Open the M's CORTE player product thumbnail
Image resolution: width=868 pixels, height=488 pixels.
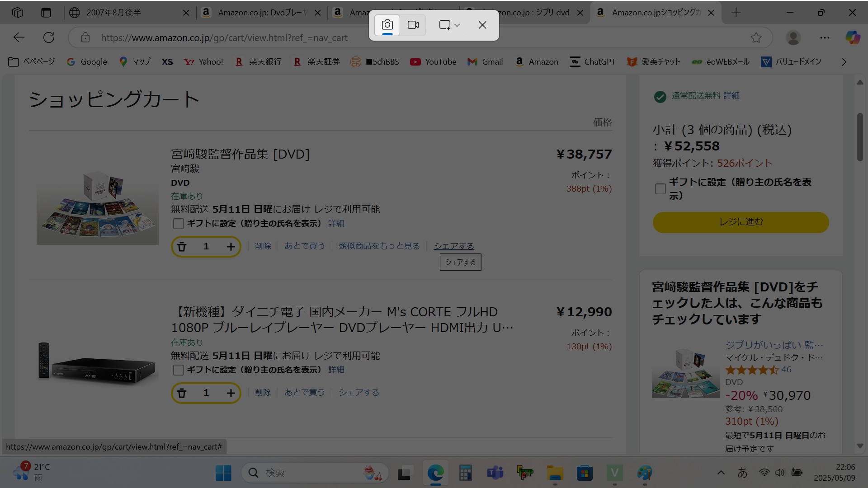[x=98, y=364]
